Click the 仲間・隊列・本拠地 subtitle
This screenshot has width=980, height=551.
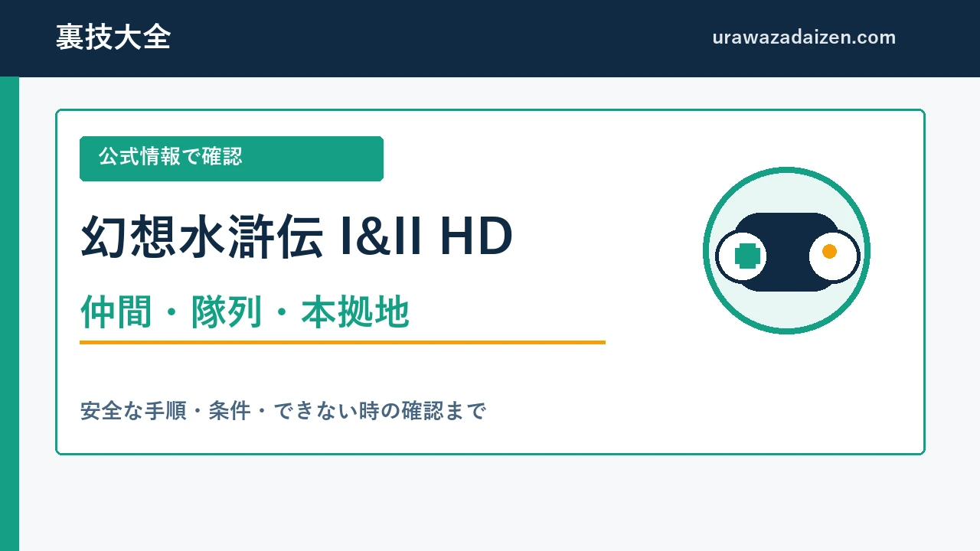pyautogui.click(x=245, y=312)
